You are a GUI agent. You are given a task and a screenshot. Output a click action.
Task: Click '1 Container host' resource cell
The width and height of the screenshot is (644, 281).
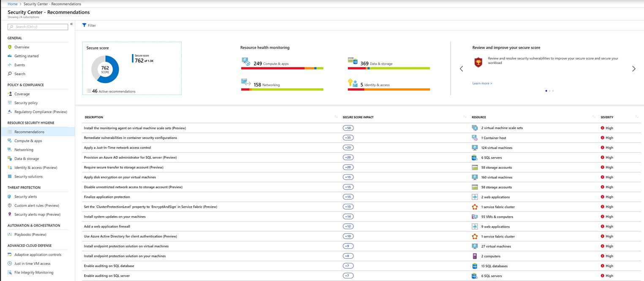pos(494,138)
